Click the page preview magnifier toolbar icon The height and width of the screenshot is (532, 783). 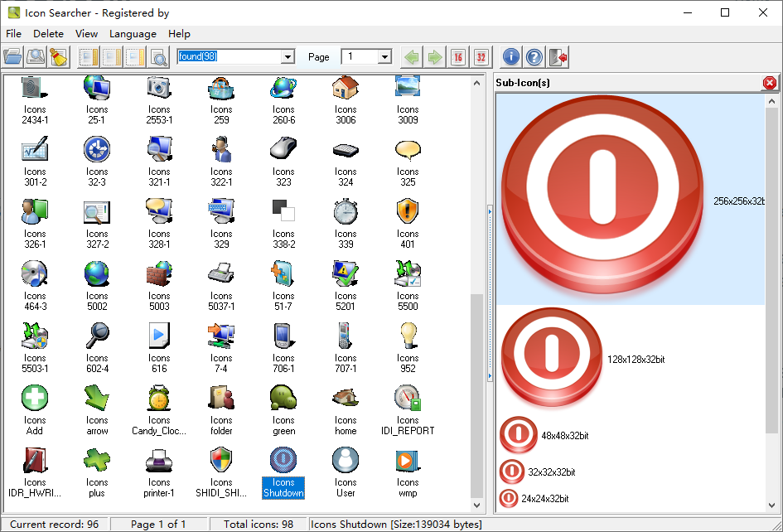pyautogui.click(x=159, y=57)
